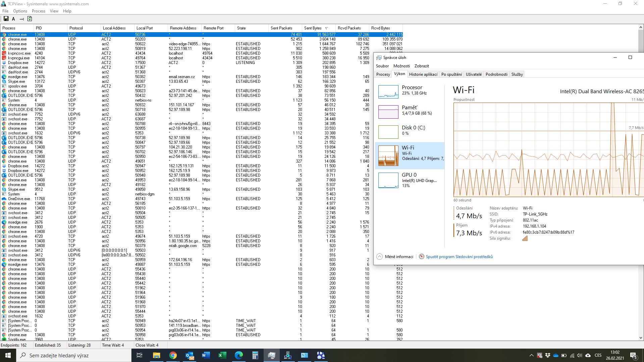Show hidden tray icons chevron in taskbar

pyautogui.click(x=531, y=355)
